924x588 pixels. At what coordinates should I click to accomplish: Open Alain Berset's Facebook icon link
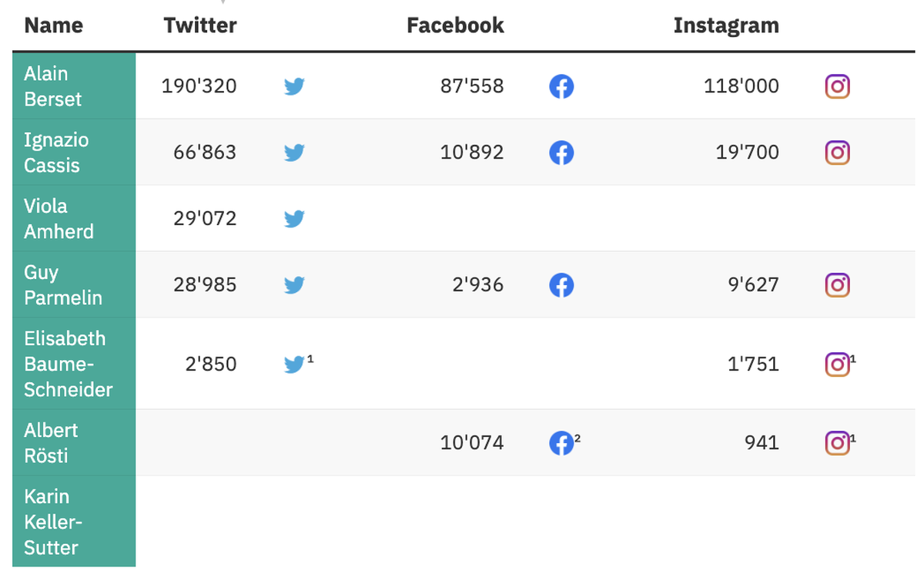click(561, 86)
